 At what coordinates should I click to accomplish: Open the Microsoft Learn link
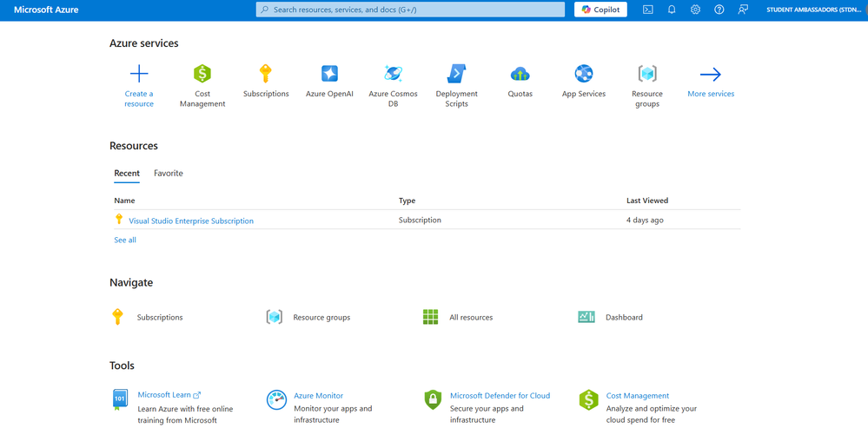(x=169, y=395)
